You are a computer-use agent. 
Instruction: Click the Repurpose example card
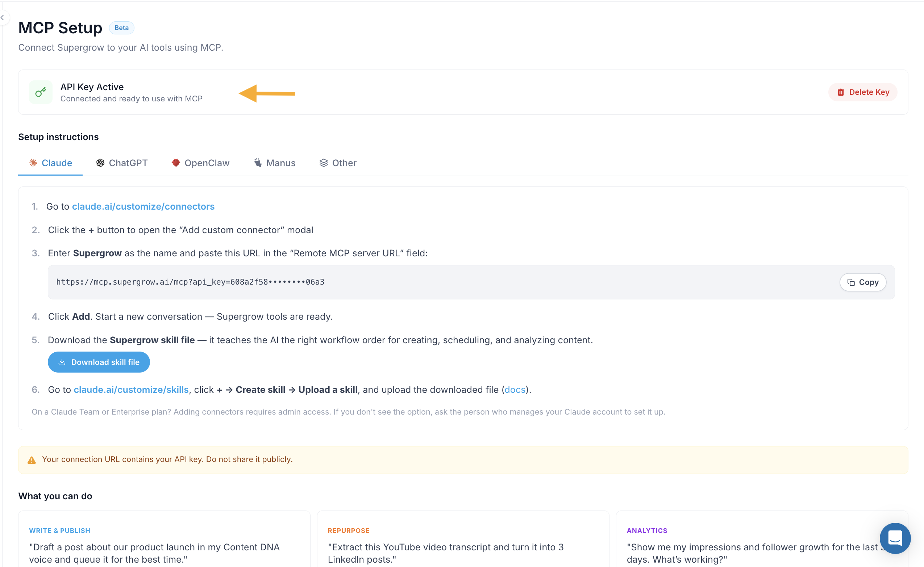(463, 539)
